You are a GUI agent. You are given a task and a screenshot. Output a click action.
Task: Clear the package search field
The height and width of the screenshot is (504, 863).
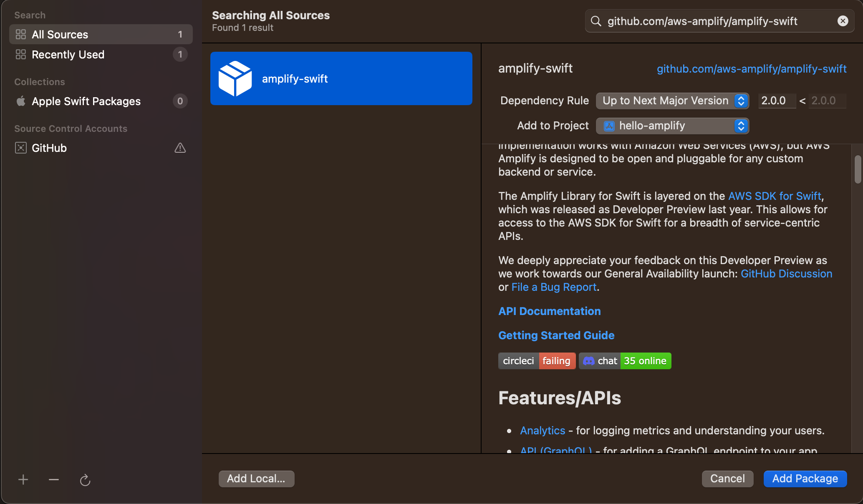click(x=843, y=21)
